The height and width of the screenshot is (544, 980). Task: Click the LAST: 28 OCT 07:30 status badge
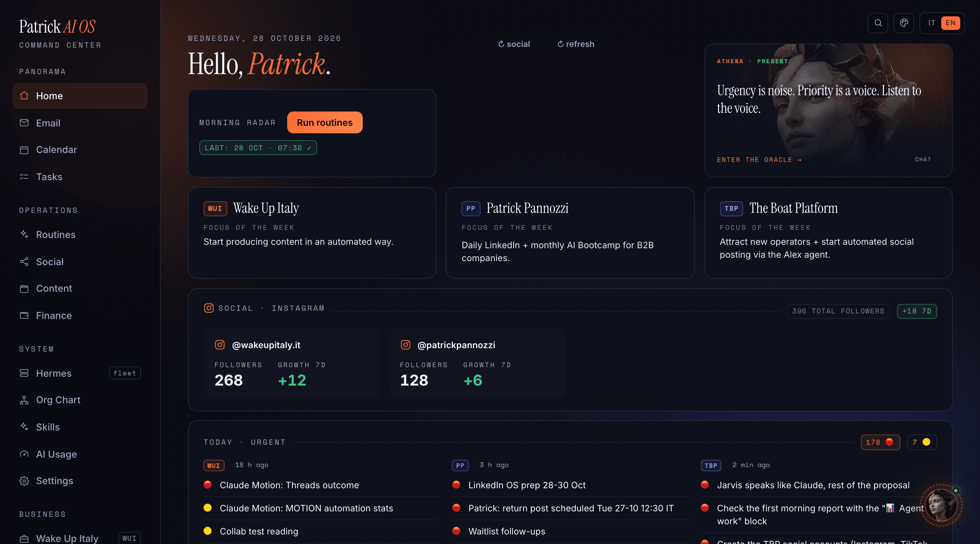258,148
